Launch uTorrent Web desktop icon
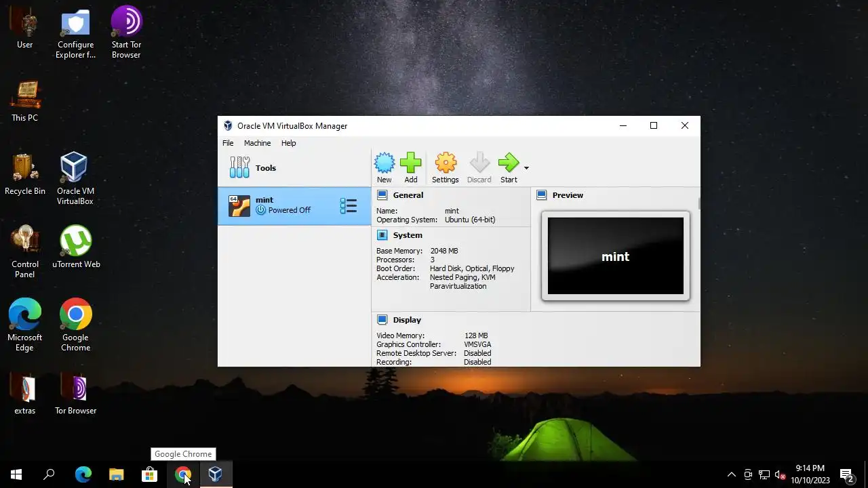 coord(76,247)
